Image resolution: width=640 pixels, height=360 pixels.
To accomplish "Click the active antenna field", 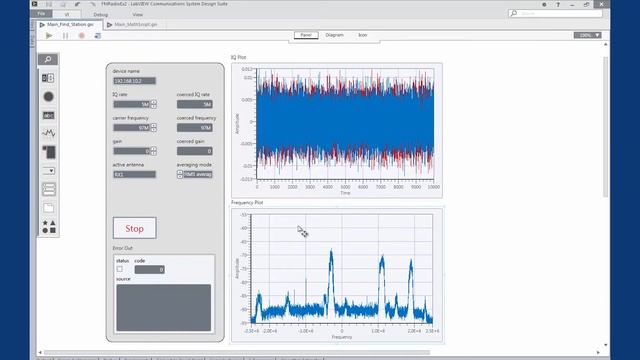I will pos(134,175).
